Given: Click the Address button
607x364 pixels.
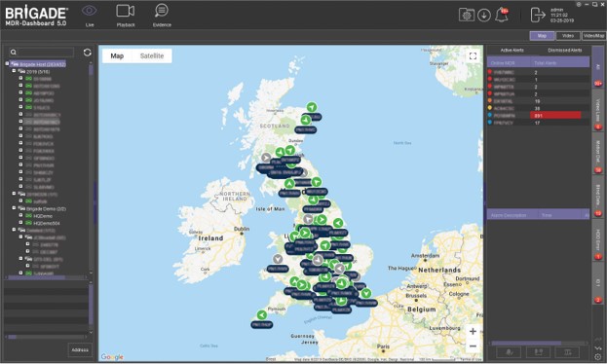Looking at the screenshot, I should [x=80, y=349].
